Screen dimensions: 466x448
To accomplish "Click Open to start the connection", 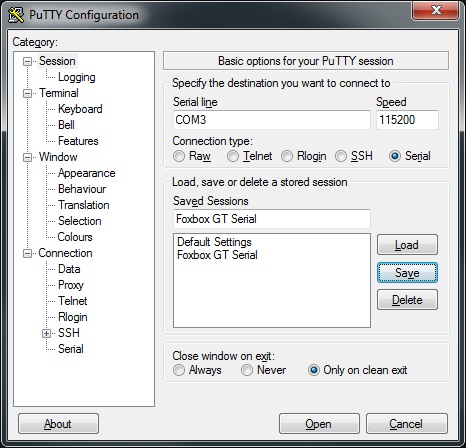I will pos(319,424).
